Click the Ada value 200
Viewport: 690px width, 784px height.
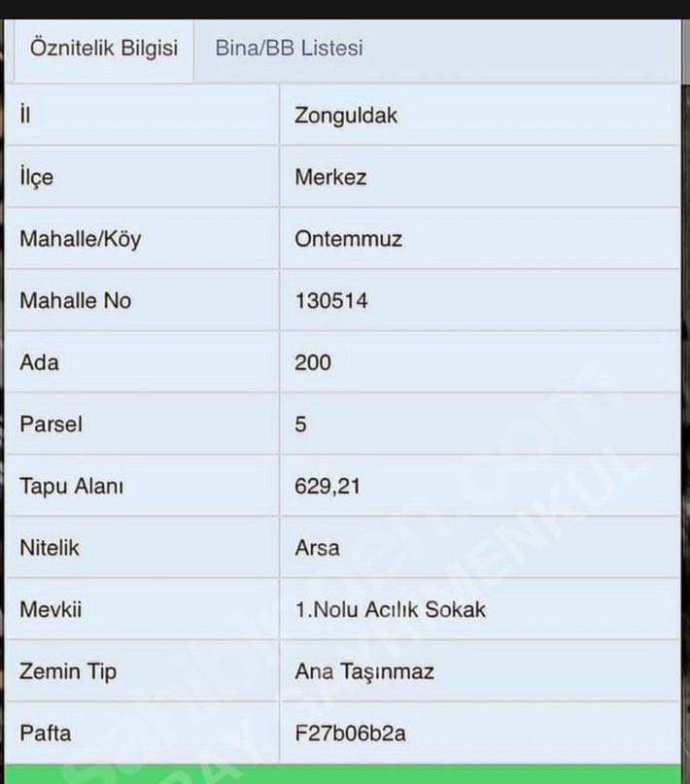pos(313,362)
